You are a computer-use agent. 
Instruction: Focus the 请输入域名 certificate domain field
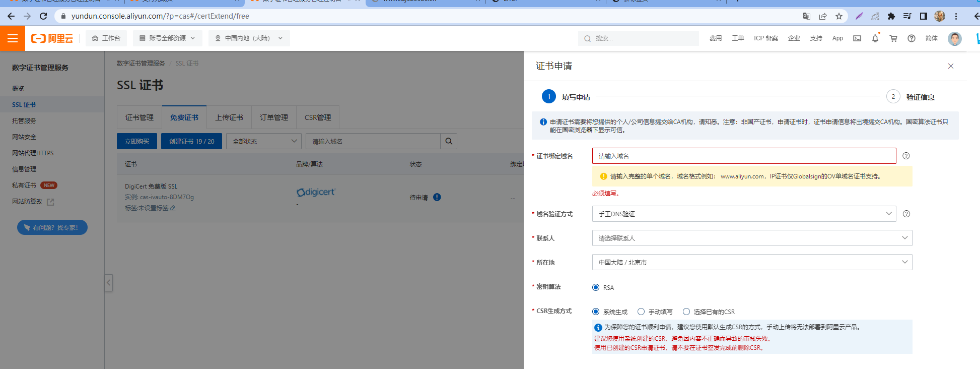pos(744,156)
